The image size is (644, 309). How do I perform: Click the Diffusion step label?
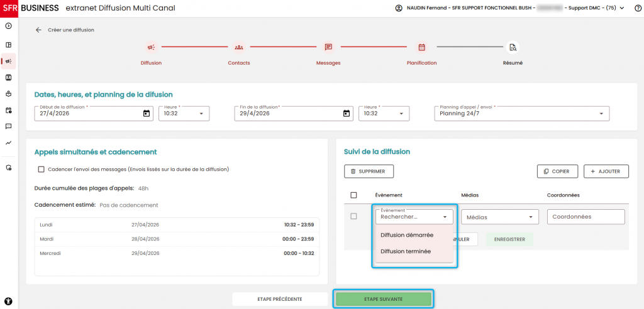151,63
